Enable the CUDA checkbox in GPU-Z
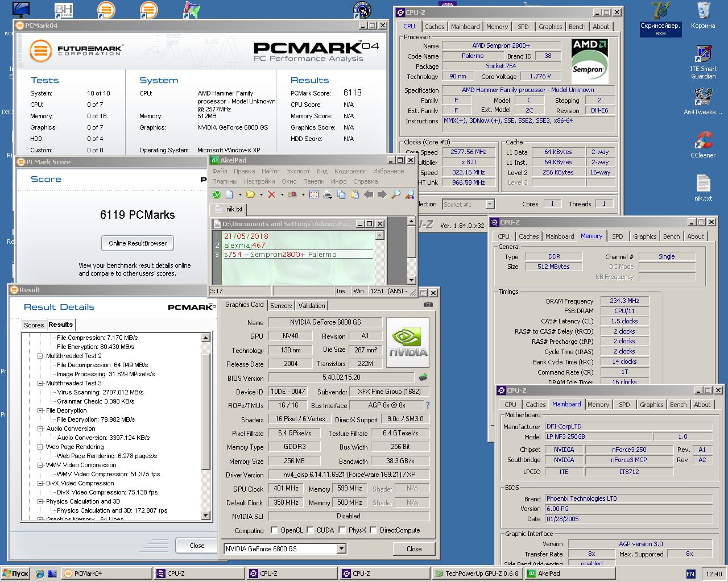Viewport: 728px width, 582px height. [310, 530]
